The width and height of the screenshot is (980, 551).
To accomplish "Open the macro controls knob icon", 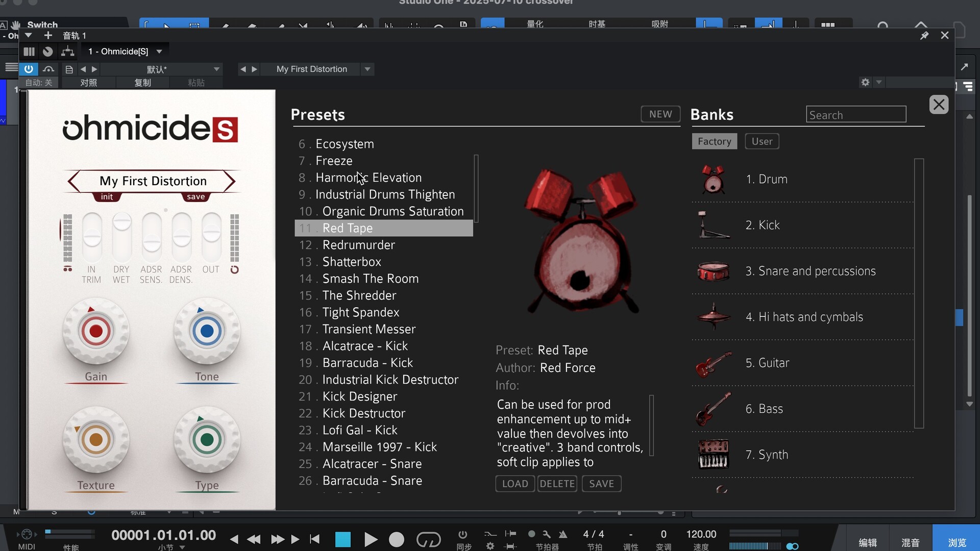I will 47,52.
